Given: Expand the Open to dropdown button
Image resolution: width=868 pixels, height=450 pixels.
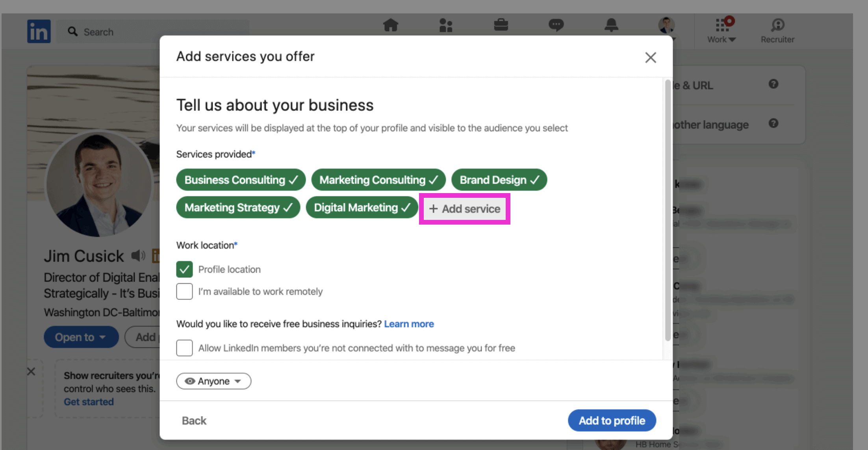Looking at the screenshot, I should point(81,337).
